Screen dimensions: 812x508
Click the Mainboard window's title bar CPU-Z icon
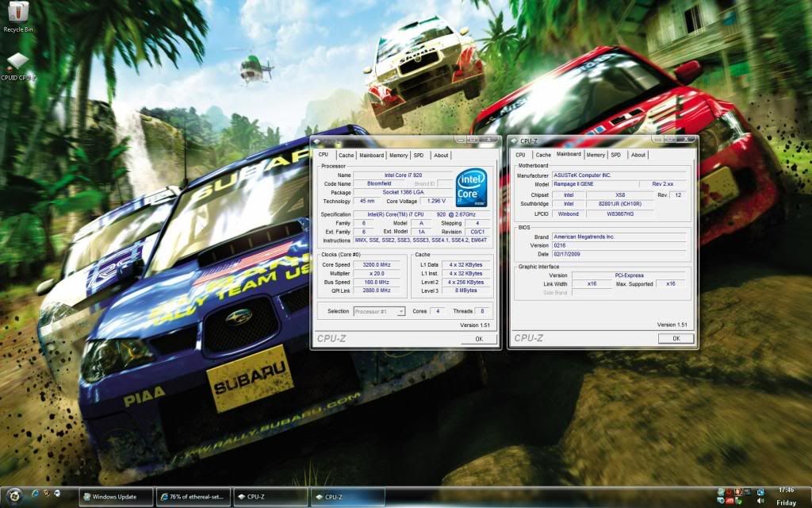click(514, 140)
